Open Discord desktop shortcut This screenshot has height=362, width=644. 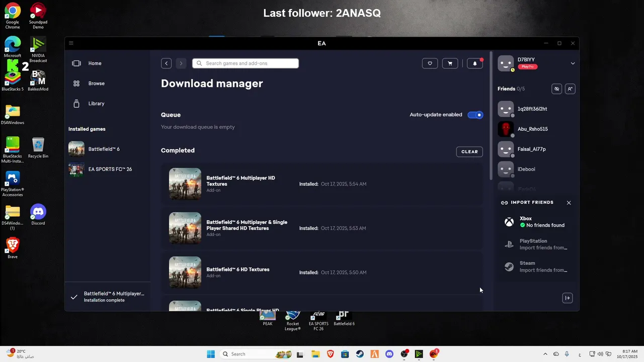tap(38, 215)
